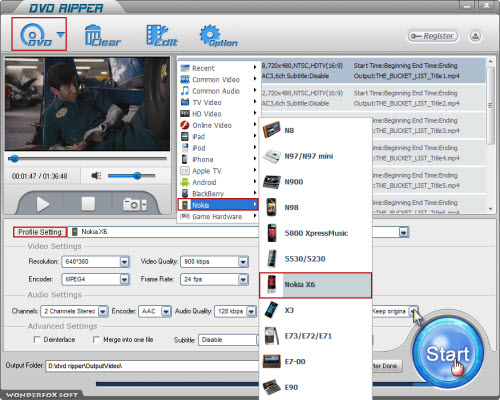This screenshot has height=400, width=500.
Task: Select the BlackBerry category icon
Action: point(185,193)
